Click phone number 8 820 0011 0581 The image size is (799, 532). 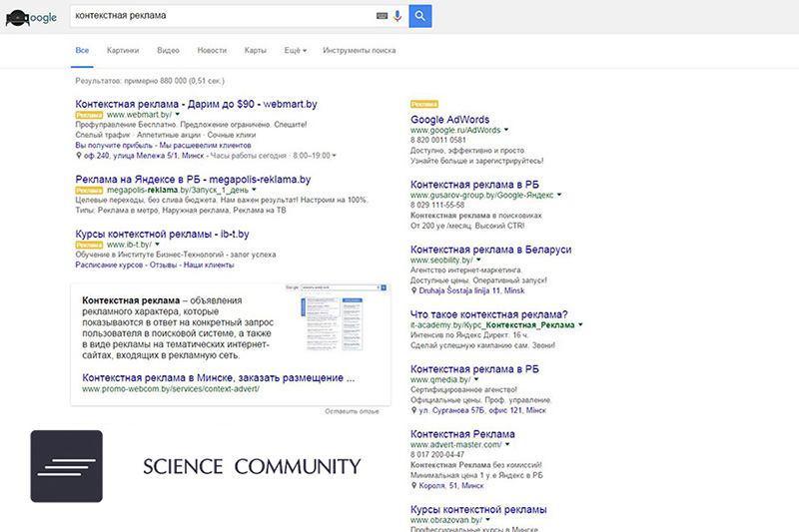click(x=438, y=140)
